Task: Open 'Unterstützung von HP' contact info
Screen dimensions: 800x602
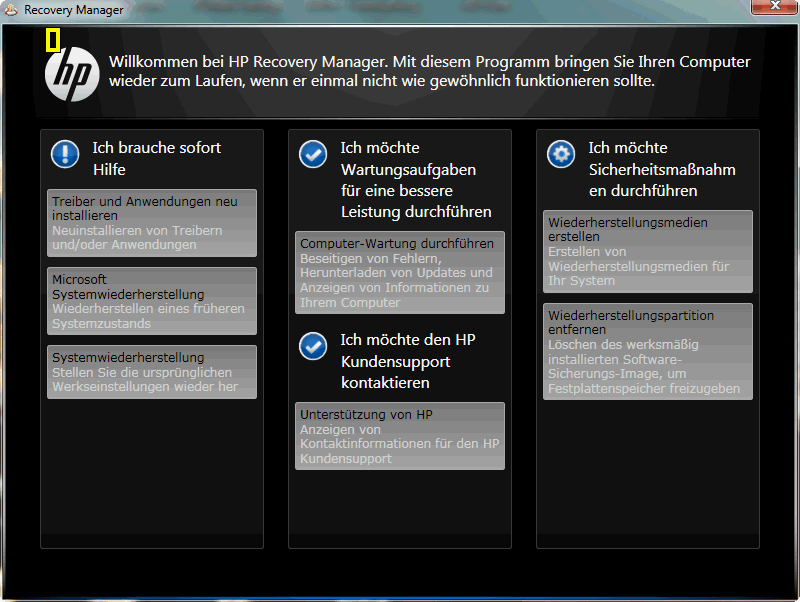Action: click(x=400, y=436)
